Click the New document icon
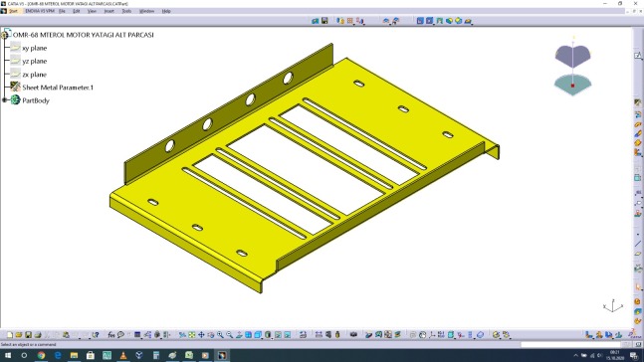This screenshot has width=644, height=362. click(x=10, y=335)
